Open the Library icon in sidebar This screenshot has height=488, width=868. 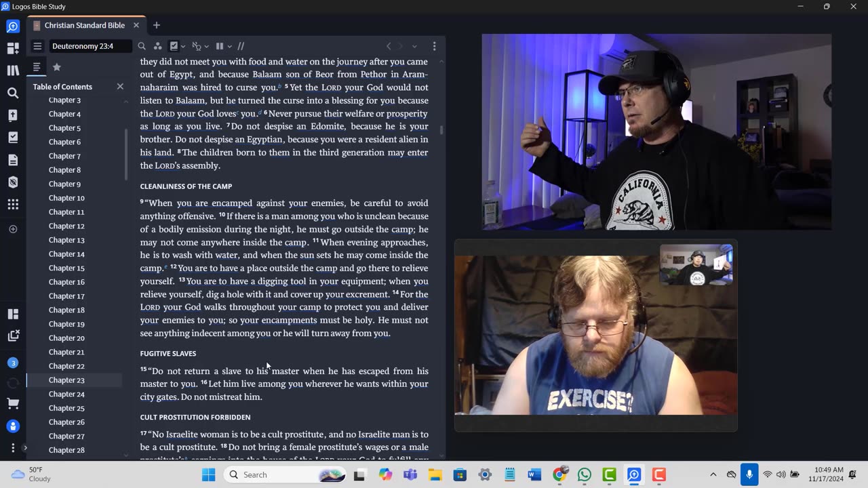[x=13, y=70]
